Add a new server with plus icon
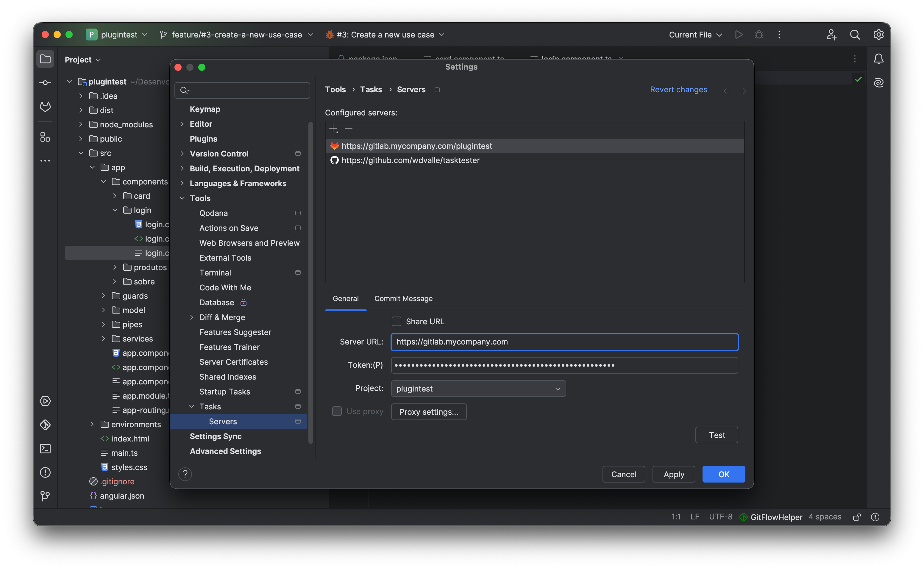Image resolution: width=924 pixels, height=570 pixels. point(333,129)
